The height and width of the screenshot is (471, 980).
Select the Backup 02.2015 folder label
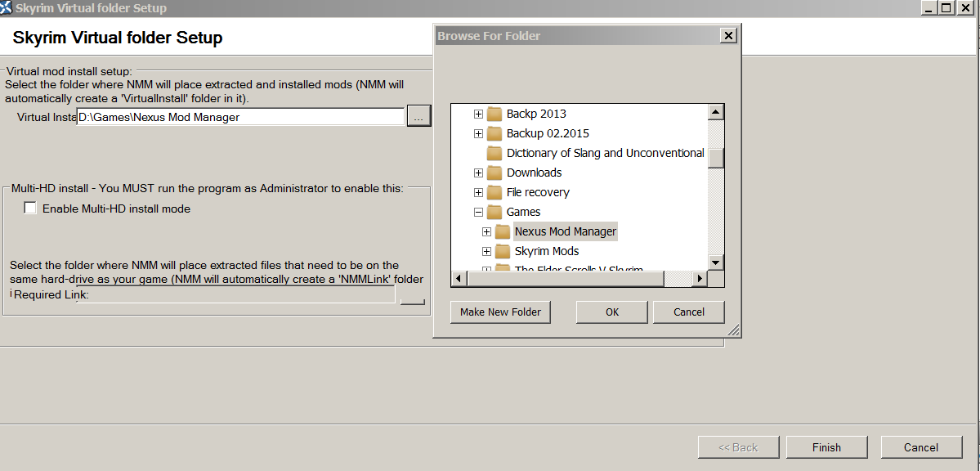(x=548, y=133)
